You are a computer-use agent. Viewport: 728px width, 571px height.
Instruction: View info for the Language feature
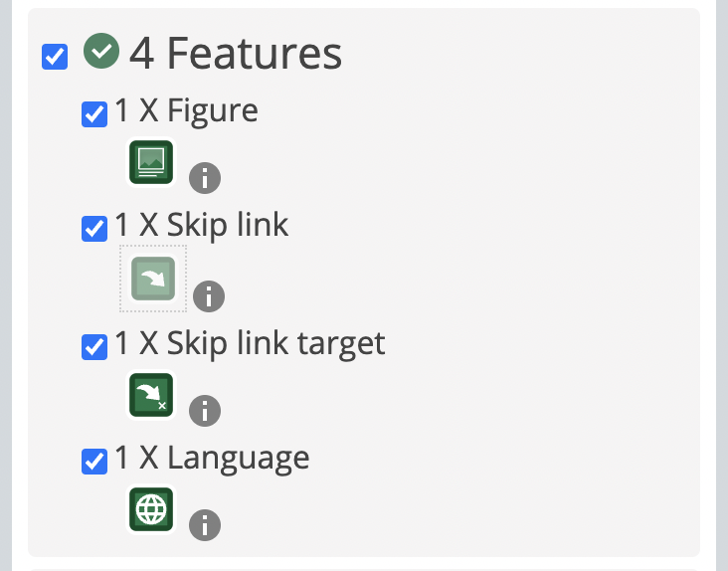point(205,525)
